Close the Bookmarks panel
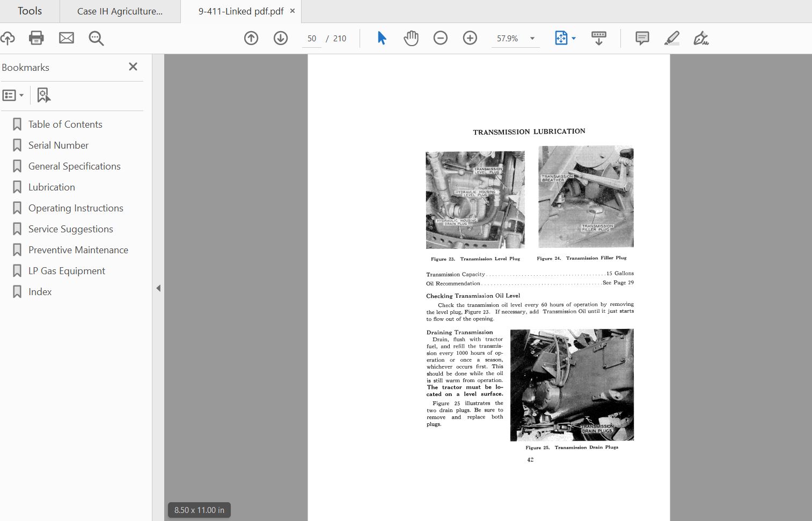 click(x=133, y=67)
